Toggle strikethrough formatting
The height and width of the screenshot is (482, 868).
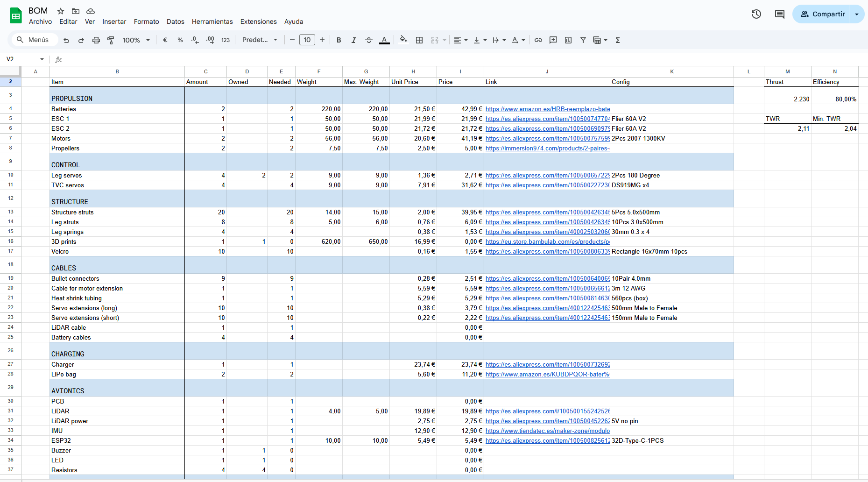369,40
